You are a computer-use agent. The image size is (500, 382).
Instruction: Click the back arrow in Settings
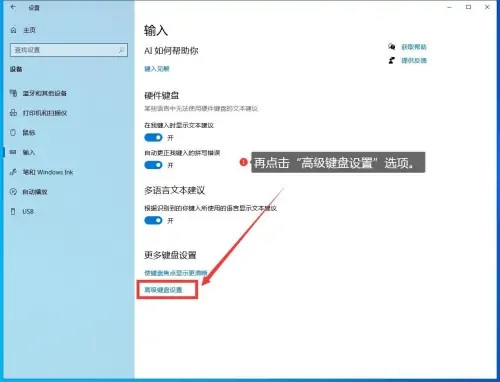tap(13, 7)
